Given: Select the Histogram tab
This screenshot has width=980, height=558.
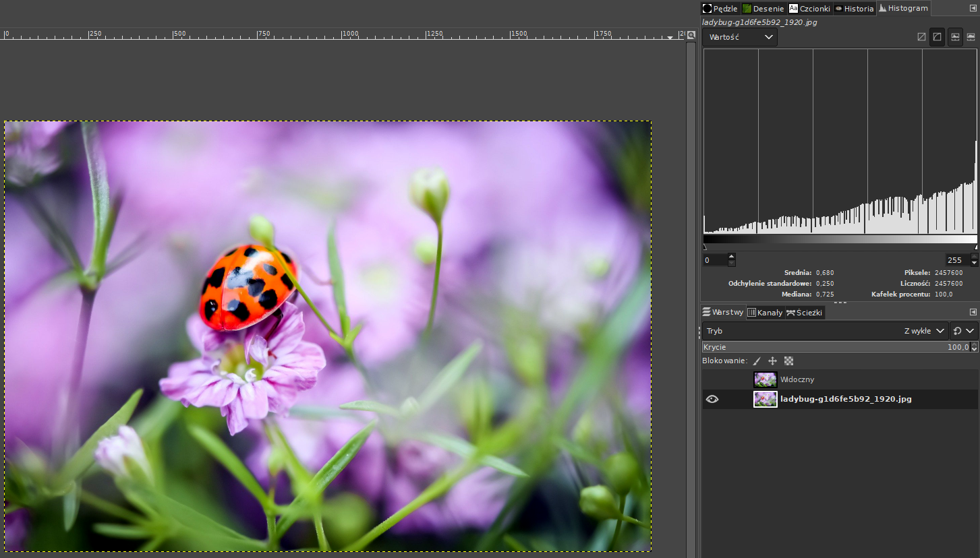Looking at the screenshot, I should tap(903, 8).
